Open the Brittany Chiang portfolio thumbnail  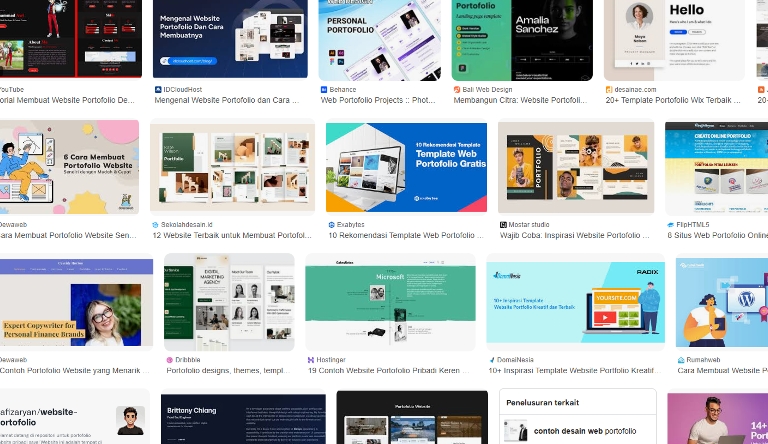[243, 418]
